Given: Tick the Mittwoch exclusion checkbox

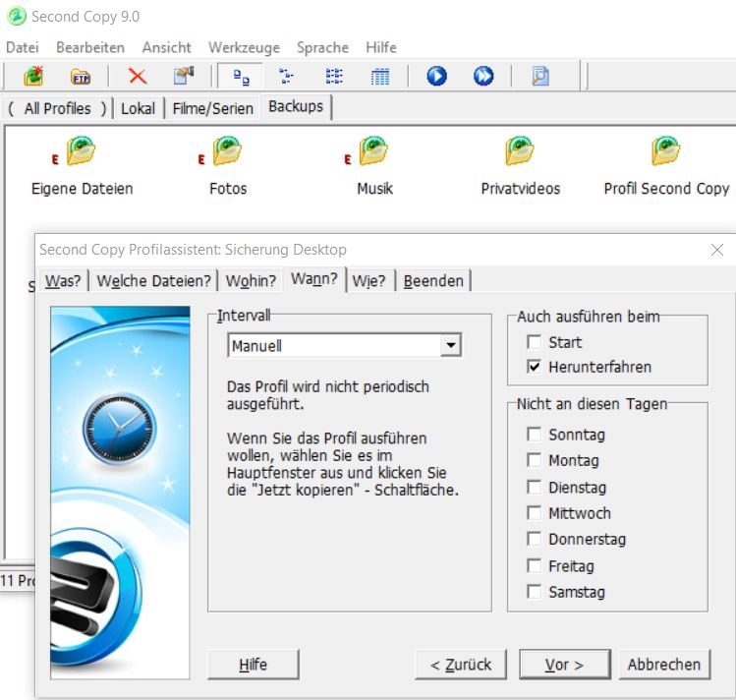Looking at the screenshot, I should coord(534,513).
